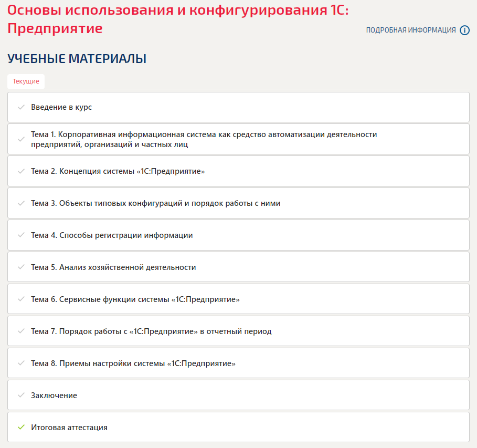Click green checkmark beside Итоговая аттестация
This screenshot has height=448, width=477.
pyautogui.click(x=21, y=428)
